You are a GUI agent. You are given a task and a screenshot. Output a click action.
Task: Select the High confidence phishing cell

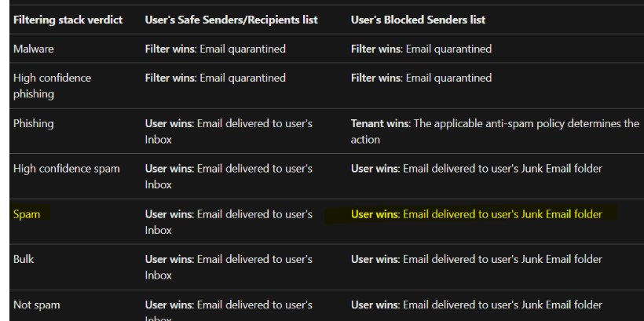pos(52,86)
